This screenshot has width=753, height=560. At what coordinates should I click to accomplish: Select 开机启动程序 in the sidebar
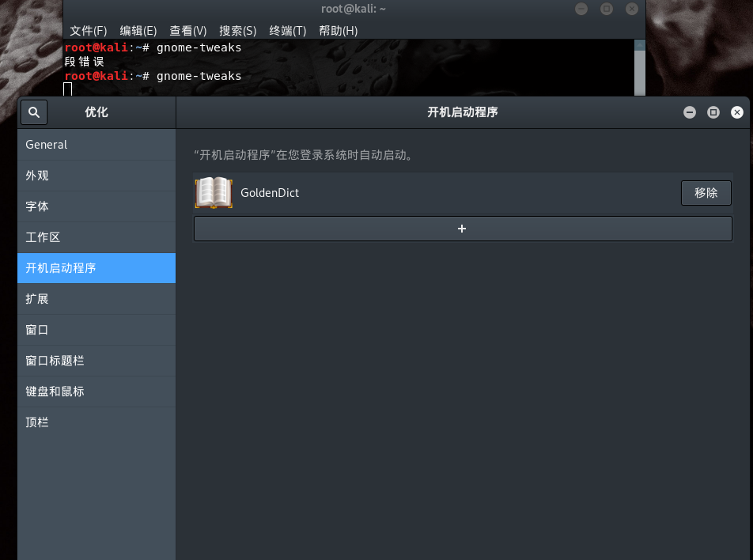96,268
